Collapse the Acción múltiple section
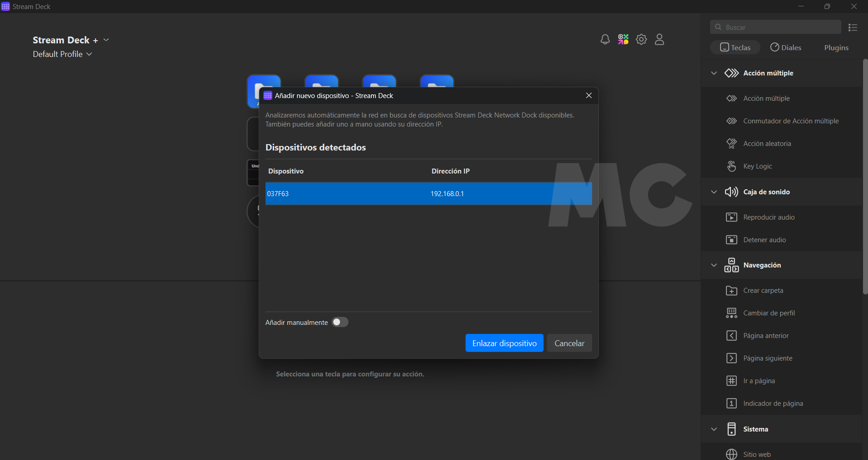 tap(714, 73)
